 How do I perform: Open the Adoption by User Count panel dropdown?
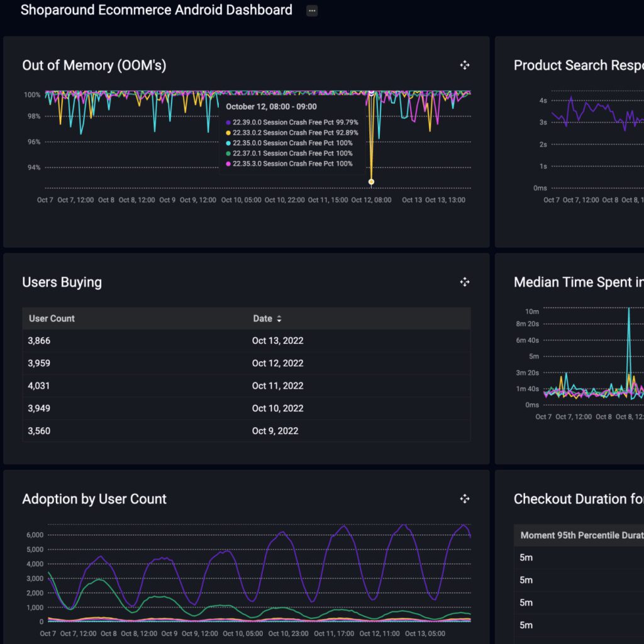[94, 499]
